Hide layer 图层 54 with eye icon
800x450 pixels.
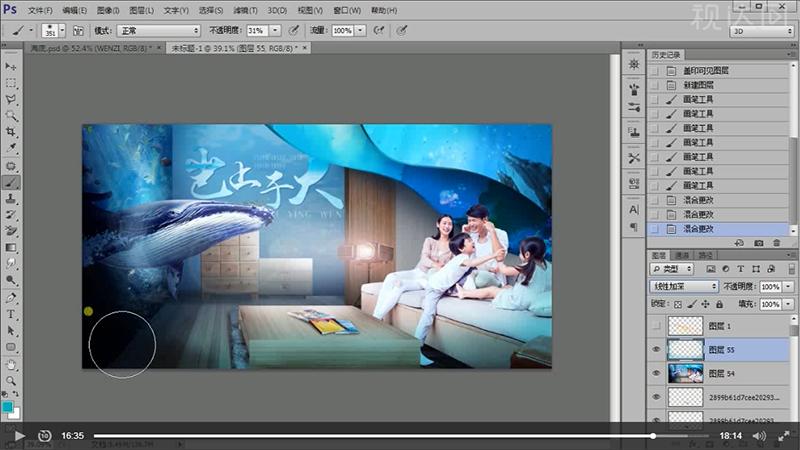657,373
